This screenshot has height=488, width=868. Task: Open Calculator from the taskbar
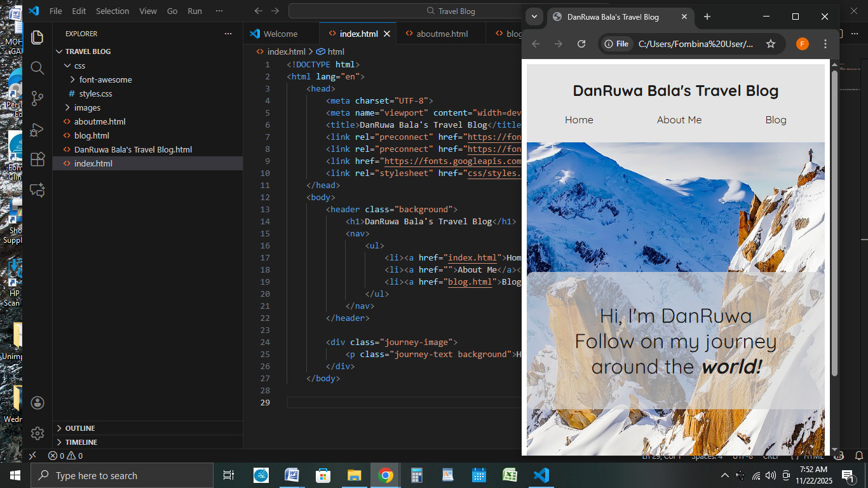click(417, 475)
